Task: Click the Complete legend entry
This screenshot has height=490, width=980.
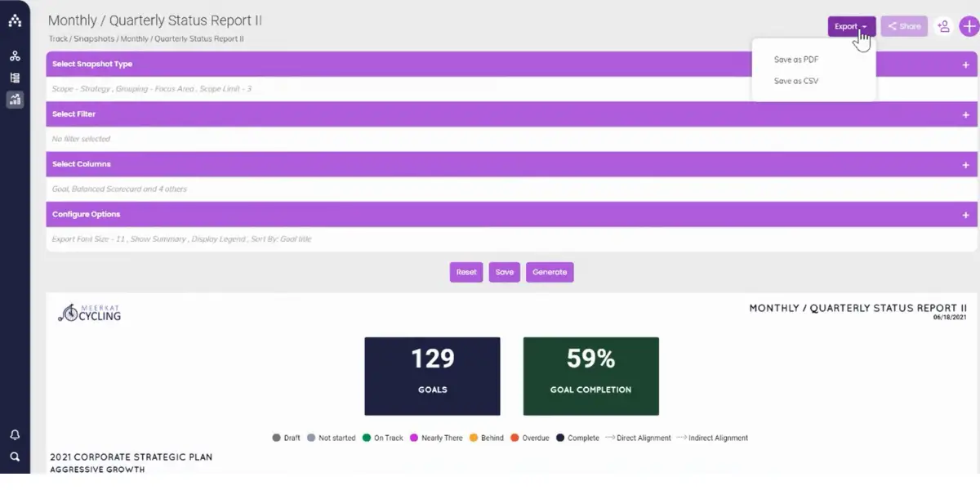Action: point(577,438)
